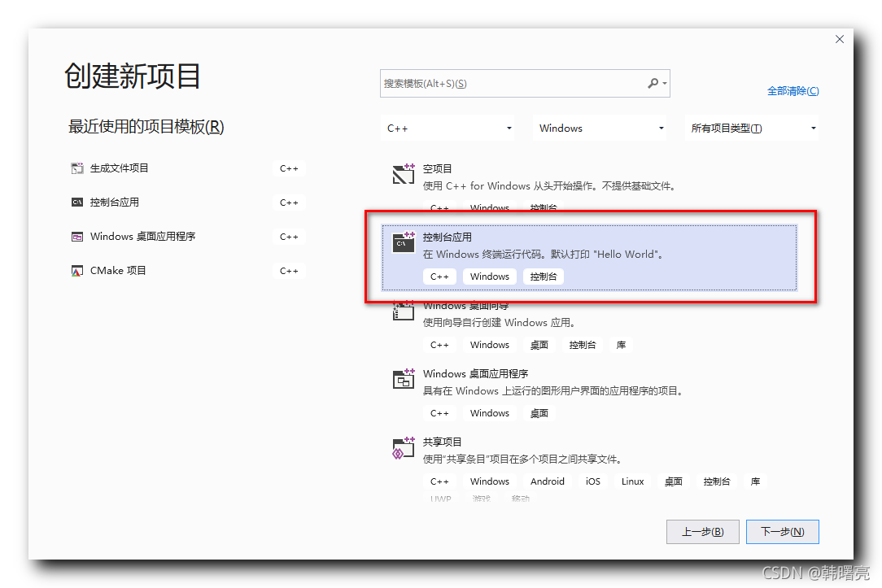Open the 所有项目类型 dropdown
882x588 pixels.
[750, 128]
